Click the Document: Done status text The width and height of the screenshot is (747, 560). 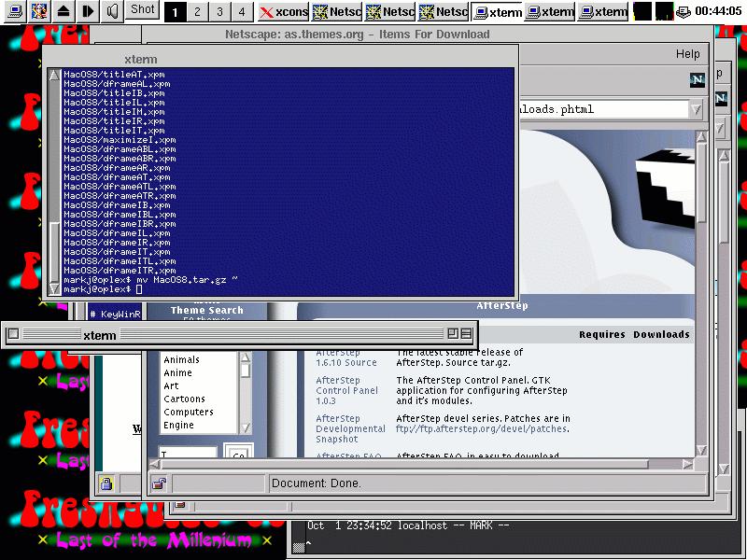coord(317,483)
